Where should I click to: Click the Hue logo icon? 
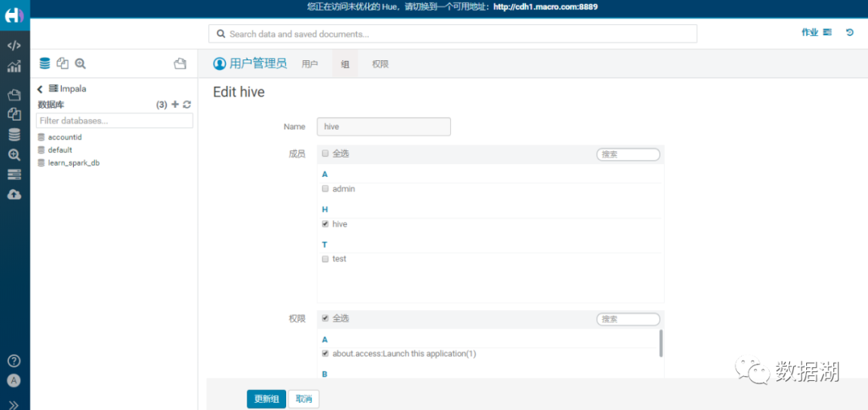coord(14,15)
